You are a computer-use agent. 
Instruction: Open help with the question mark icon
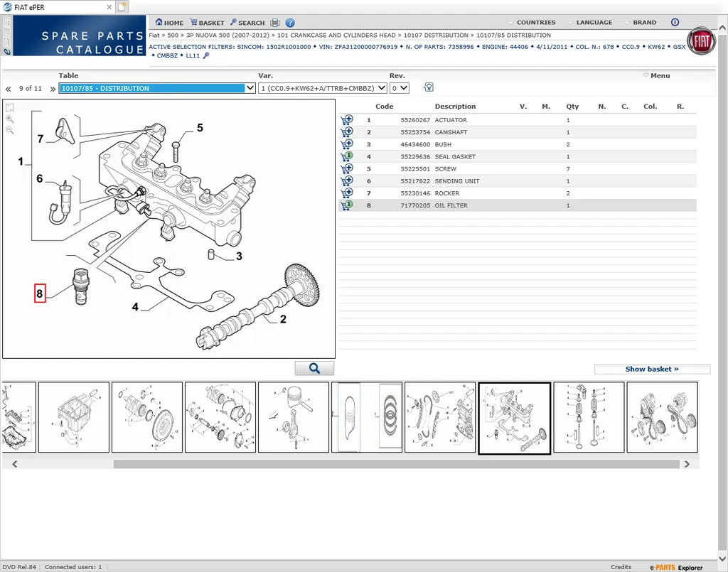pyautogui.click(x=290, y=23)
